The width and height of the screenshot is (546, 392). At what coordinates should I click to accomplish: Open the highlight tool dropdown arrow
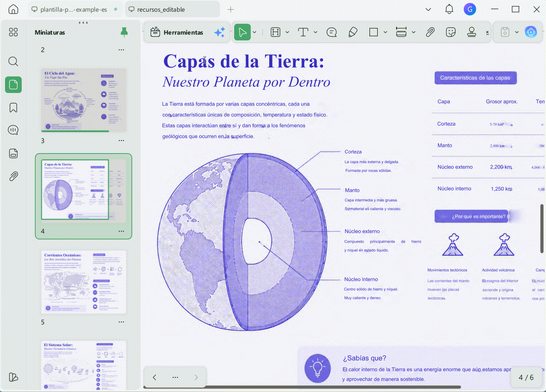pos(287,33)
